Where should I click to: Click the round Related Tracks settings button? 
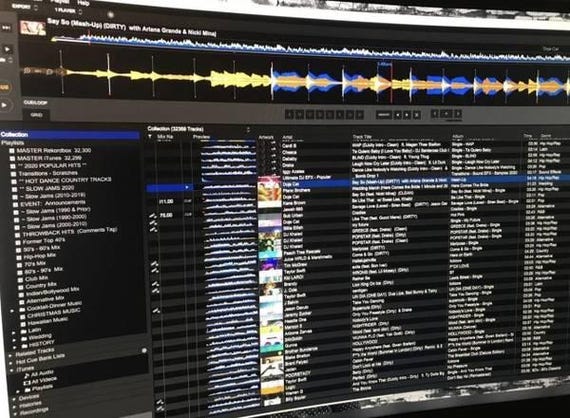tap(144, 350)
